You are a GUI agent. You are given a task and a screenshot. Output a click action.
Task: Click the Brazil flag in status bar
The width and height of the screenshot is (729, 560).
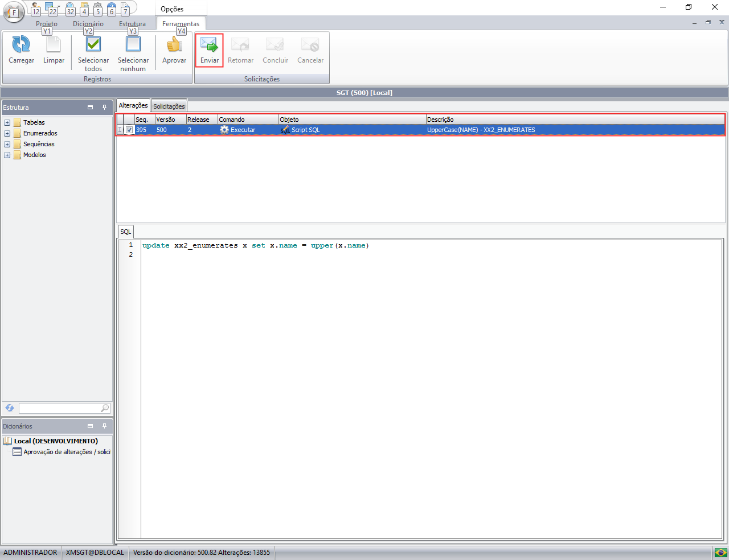tap(720, 553)
